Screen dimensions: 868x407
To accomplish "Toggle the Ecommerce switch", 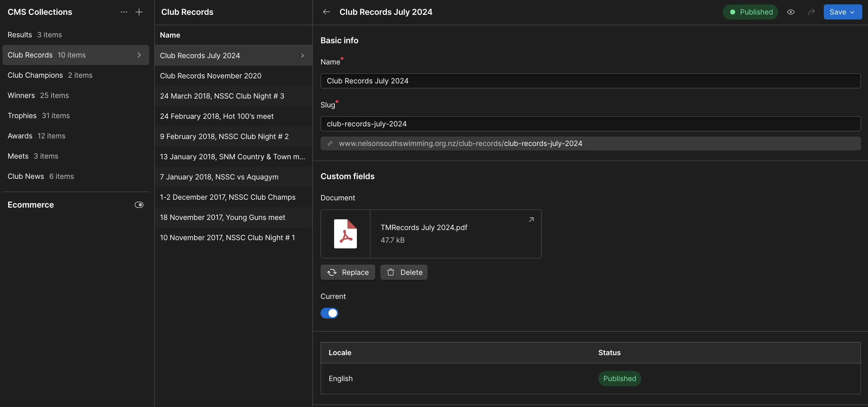I will coord(139,205).
